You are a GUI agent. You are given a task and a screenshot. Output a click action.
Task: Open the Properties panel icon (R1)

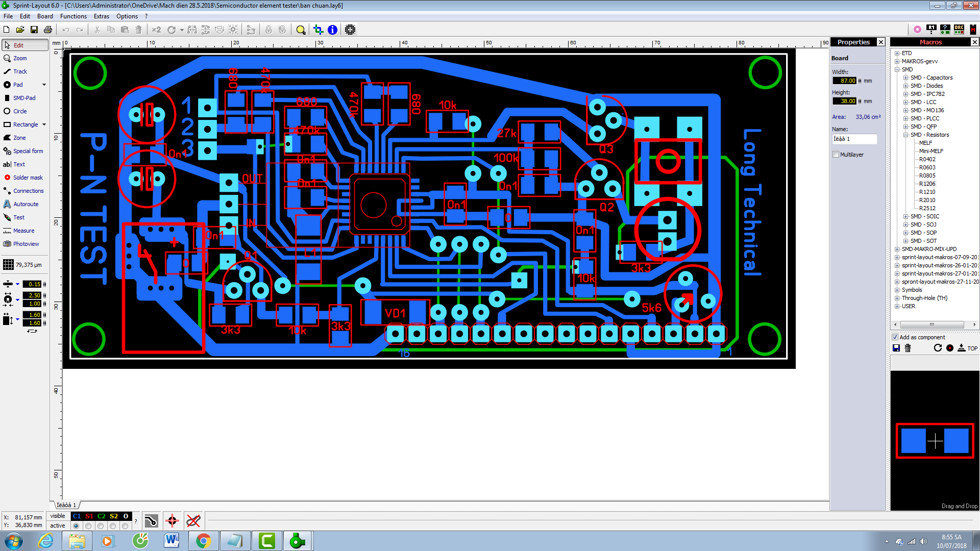coord(932,30)
